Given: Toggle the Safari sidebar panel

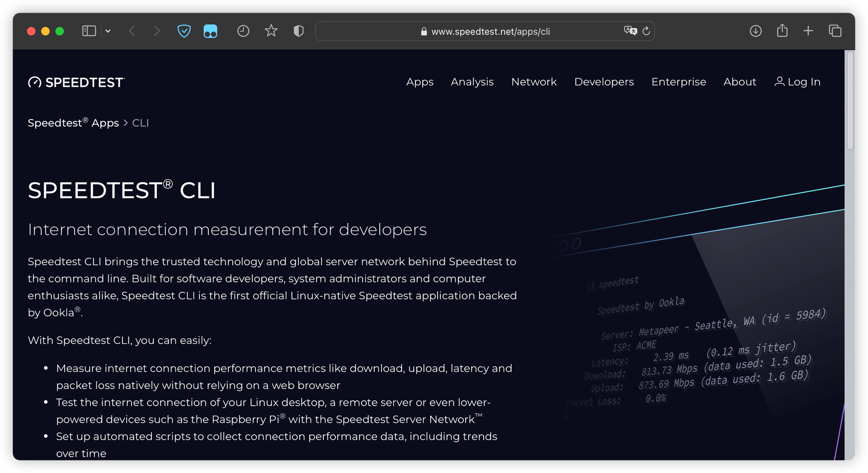Looking at the screenshot, I should tap(89, 31).
